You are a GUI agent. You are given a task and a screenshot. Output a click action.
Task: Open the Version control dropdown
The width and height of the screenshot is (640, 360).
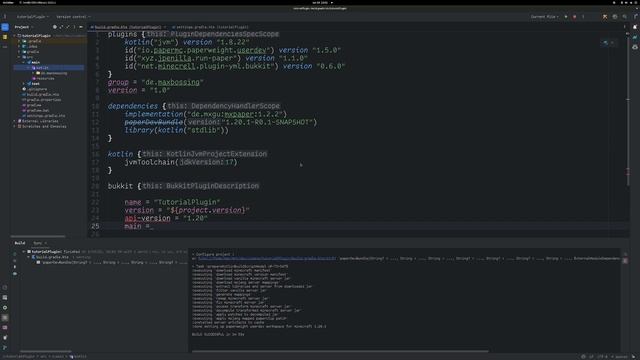tap(73, 17)
